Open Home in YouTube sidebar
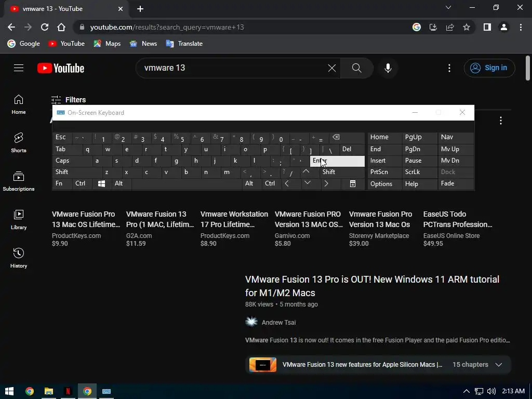This screenshot has width=532, height=399. (x=19, y=104)
